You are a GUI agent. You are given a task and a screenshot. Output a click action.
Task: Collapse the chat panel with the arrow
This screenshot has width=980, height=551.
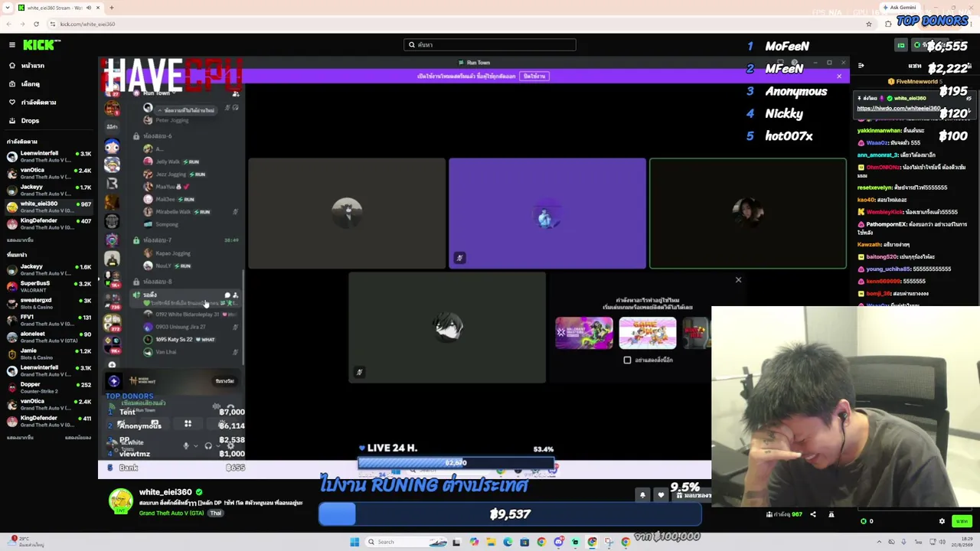click(x=861, y=66)
